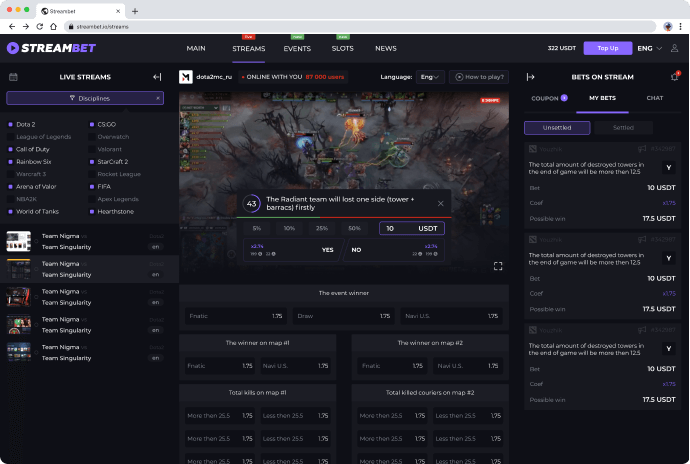Screen dimensions: 690x464
Task: Open the browser three-dot menu
Action: [680, 26]
